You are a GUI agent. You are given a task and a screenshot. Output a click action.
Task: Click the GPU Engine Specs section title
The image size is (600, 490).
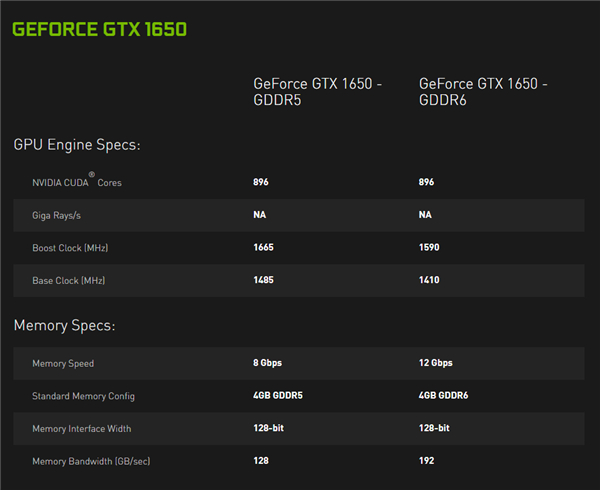[77, 145]
